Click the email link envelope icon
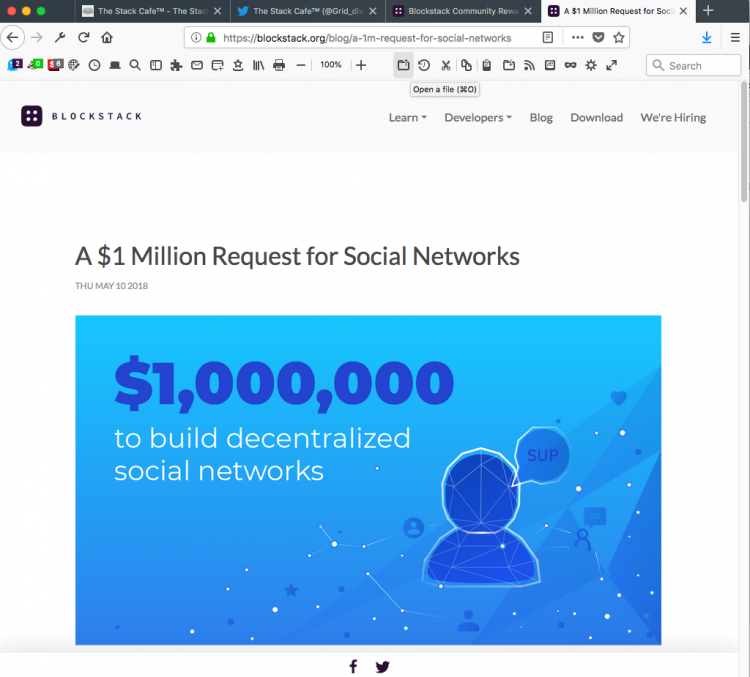The width and height of the screenshot is (750, 677). click(197, 65)
